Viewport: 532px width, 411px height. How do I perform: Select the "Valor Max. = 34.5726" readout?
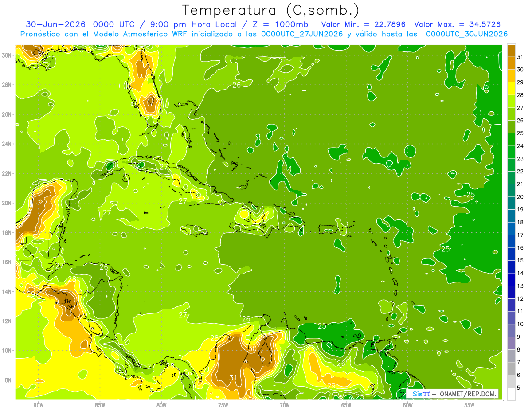[x=457, y=24]
